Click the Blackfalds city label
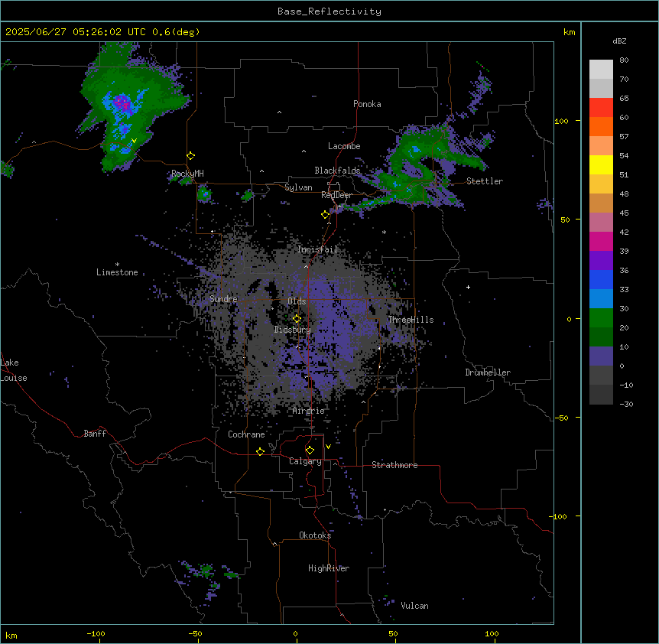 click(x=337, y=171)
